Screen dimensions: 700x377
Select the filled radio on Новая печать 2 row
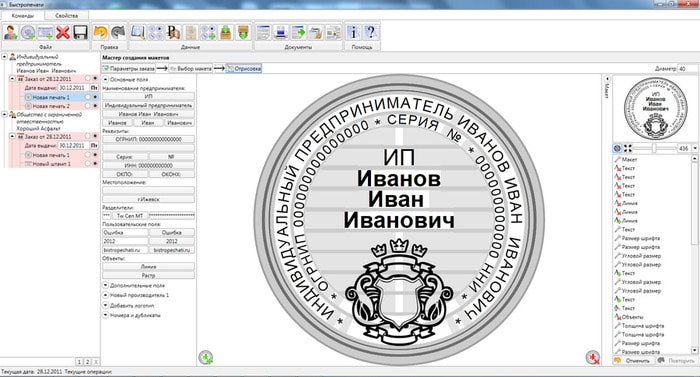point(95,106)
